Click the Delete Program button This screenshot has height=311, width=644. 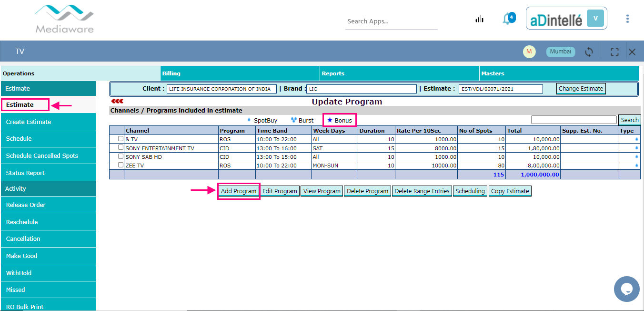point(367,191)
